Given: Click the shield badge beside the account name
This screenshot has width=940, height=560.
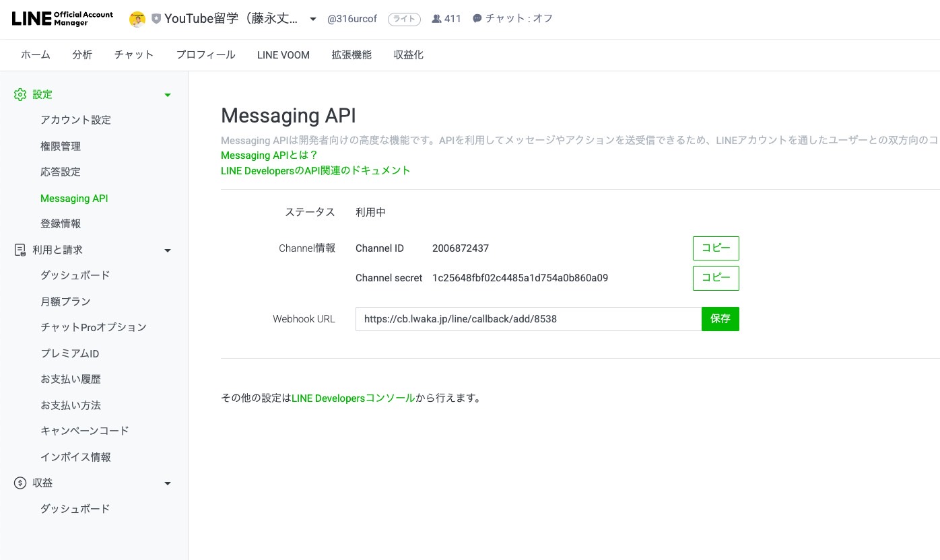Looking at the screenshot, I should [x=156, y=19].
